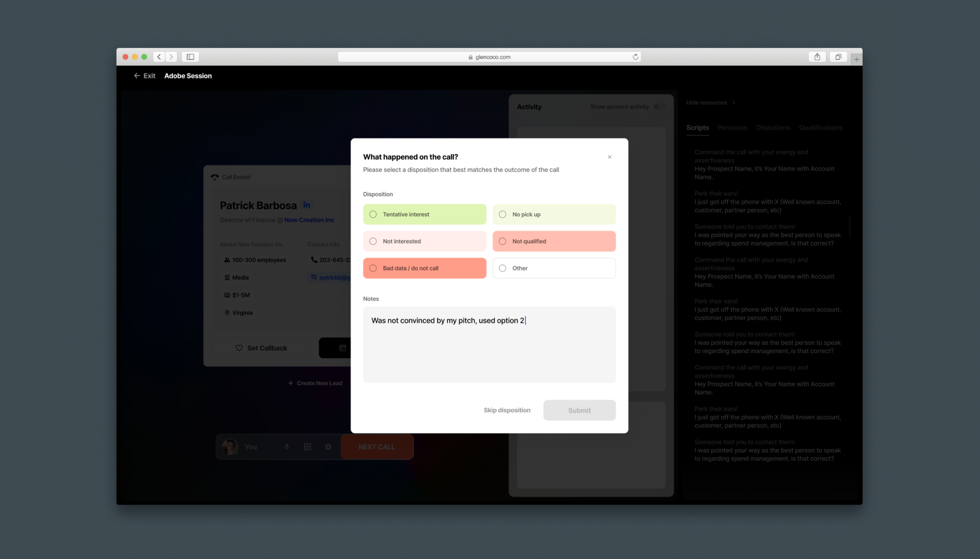Click Skip disposition
Image resolution: width=980 pixels, height=559 pixels.
coord(506,410)
